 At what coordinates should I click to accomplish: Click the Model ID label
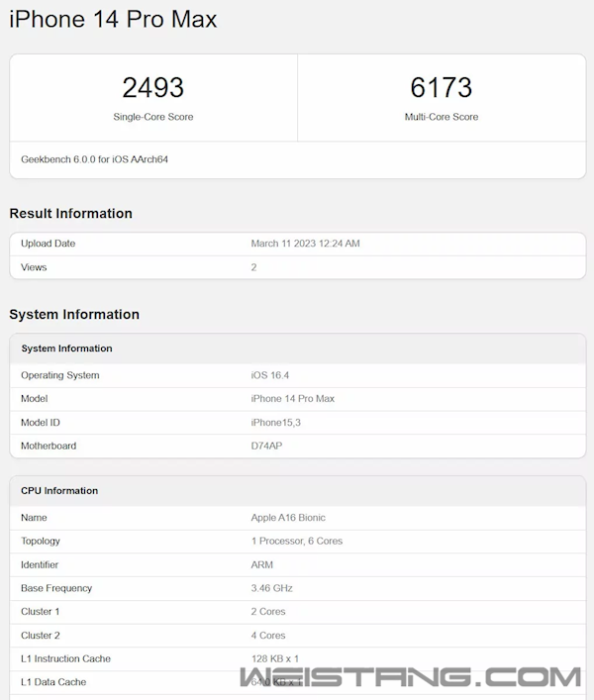pos(41,423)
